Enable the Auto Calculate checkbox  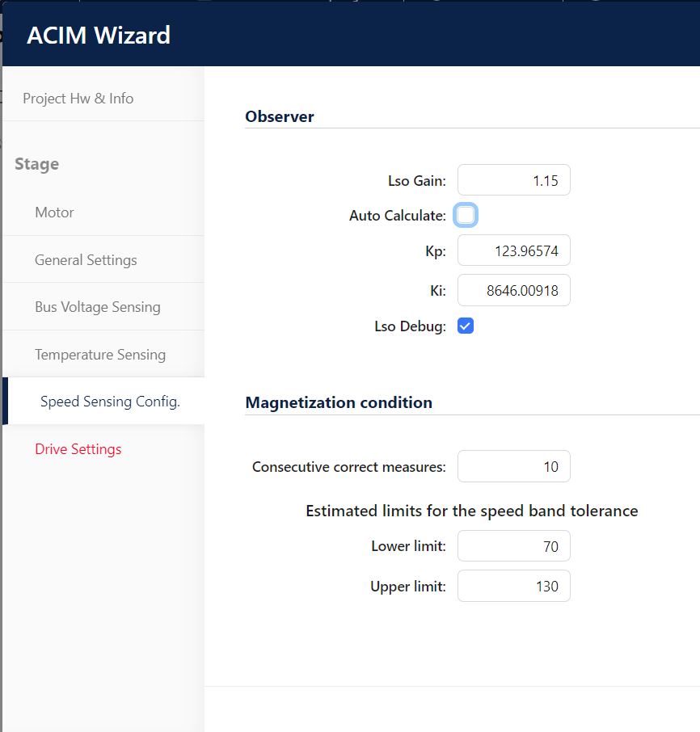tap(466, 215)
